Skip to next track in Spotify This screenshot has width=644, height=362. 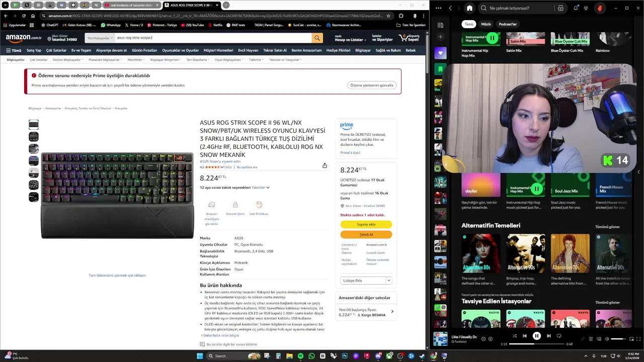click(x=548, y=336)
